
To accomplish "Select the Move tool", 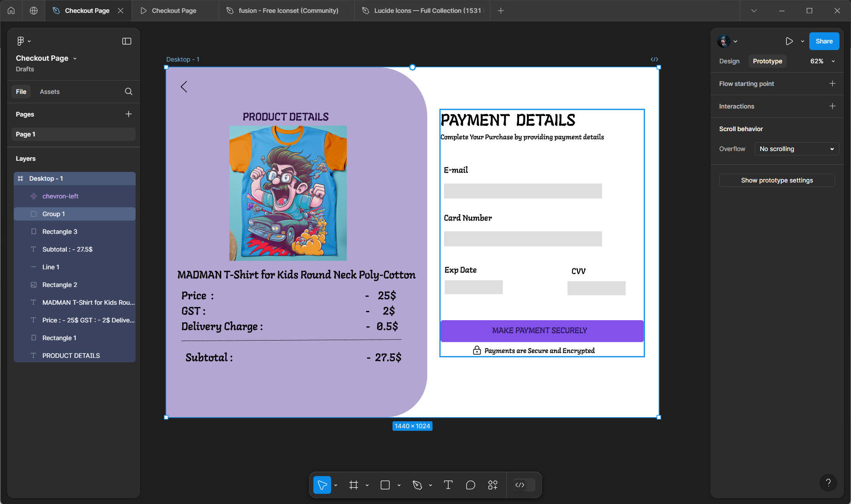I will (321, 485).
